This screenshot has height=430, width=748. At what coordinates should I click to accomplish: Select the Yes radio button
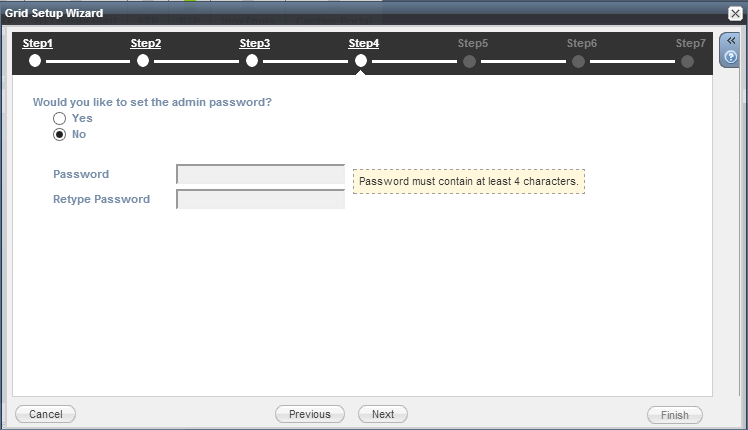(60, 118)
